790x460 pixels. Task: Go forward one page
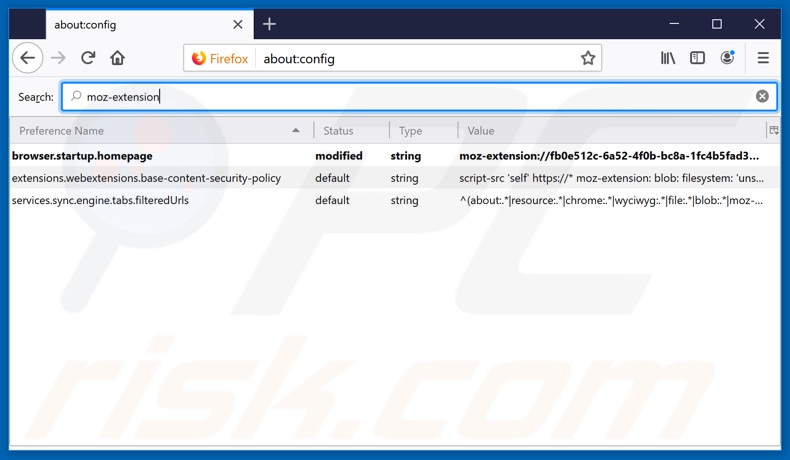(58, 58)
